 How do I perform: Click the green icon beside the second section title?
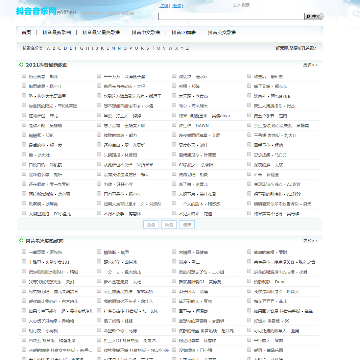click(x=21, y=240)
